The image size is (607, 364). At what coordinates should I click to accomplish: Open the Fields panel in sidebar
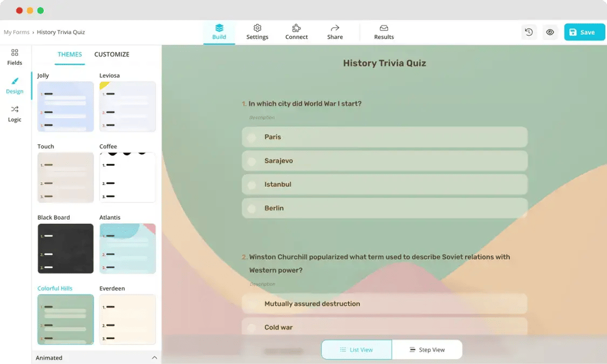[x=15, y=57]
